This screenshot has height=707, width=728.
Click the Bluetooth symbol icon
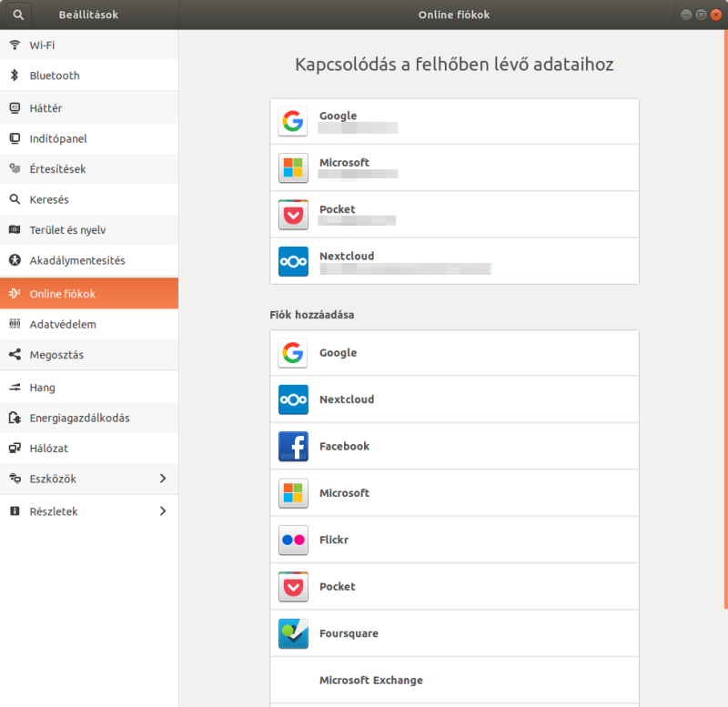[15, 76]
